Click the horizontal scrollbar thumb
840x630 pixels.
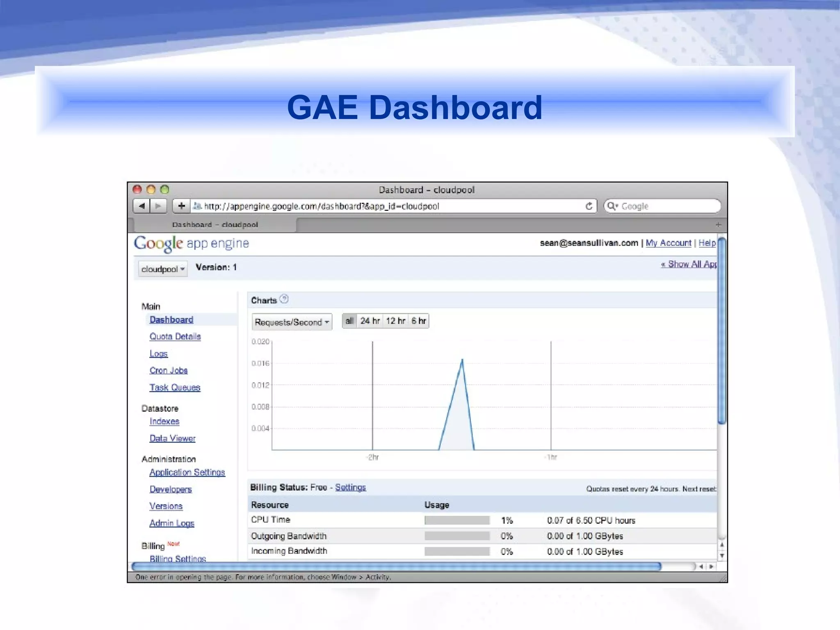pos(396,566)
